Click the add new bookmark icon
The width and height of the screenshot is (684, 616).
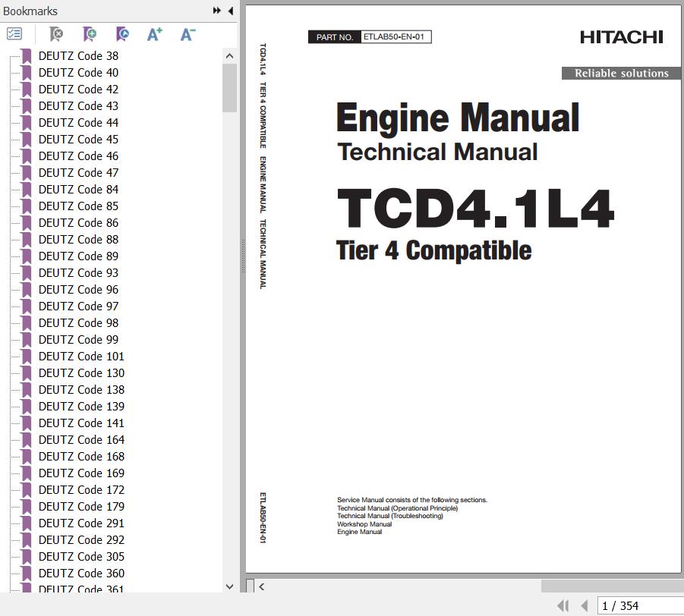pyautogui.click(x=90, y=33)
